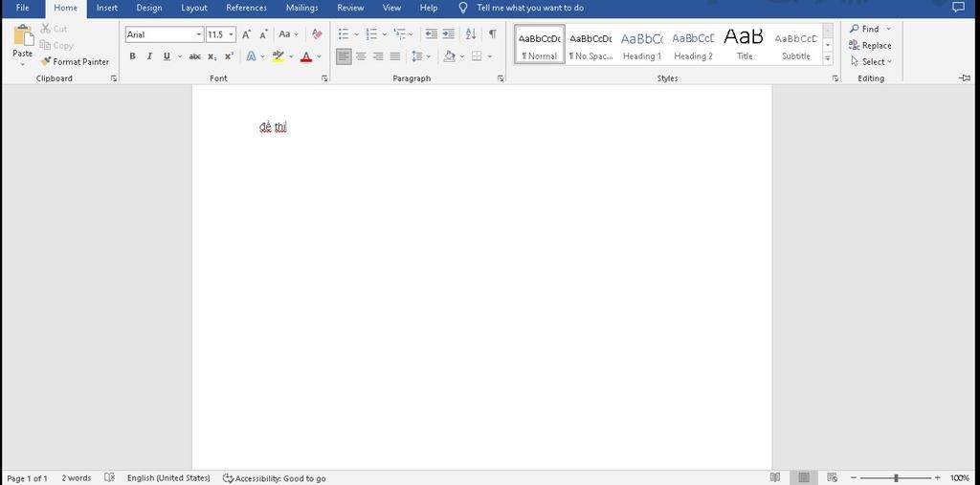Activate the Format Painter brush

[45, 61]
